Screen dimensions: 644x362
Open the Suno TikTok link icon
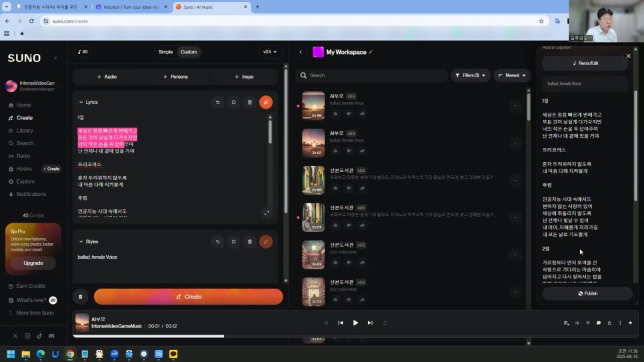39,336
